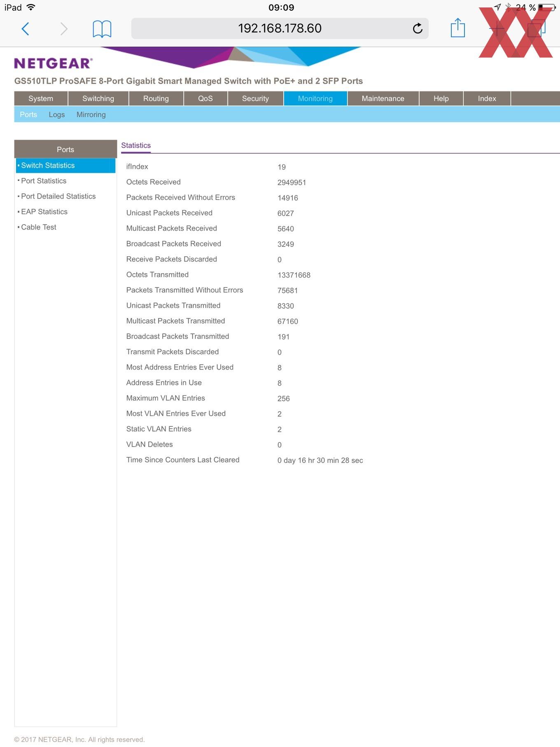Click Most Address Entries Ever Used label
This screenshot has height=747, width=560.
pyautogui.click(x=180, y=368)
